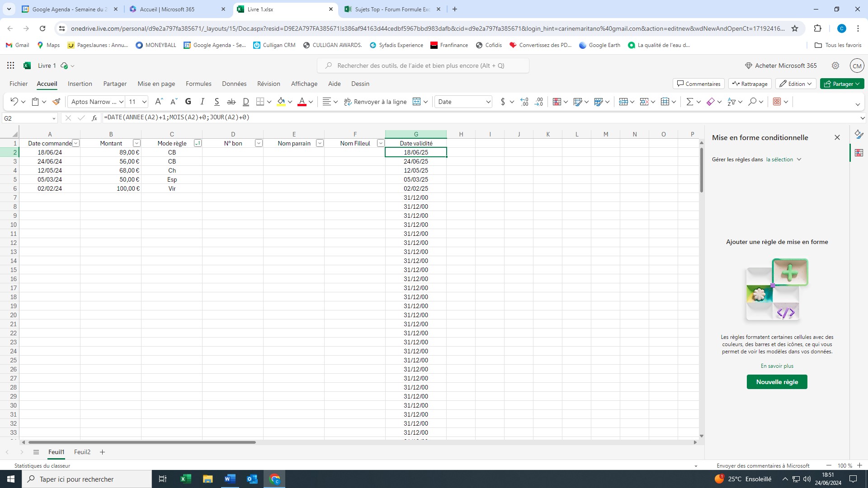
Task: Click the Delete cells icon
Action: point(645,102)
